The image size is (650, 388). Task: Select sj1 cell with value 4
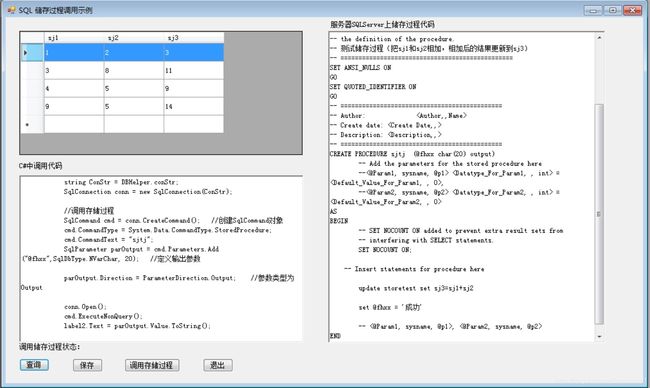(74, 88)
